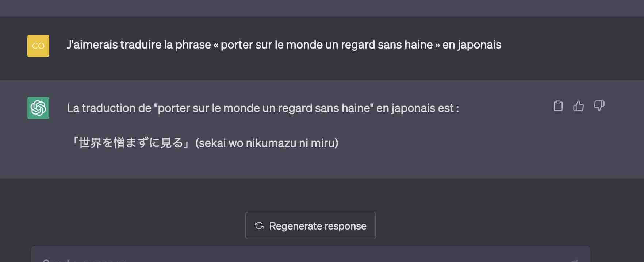Click the word 'traduire' in user message
The height and width of the screenshot is (262, 644).
point(141,45)
